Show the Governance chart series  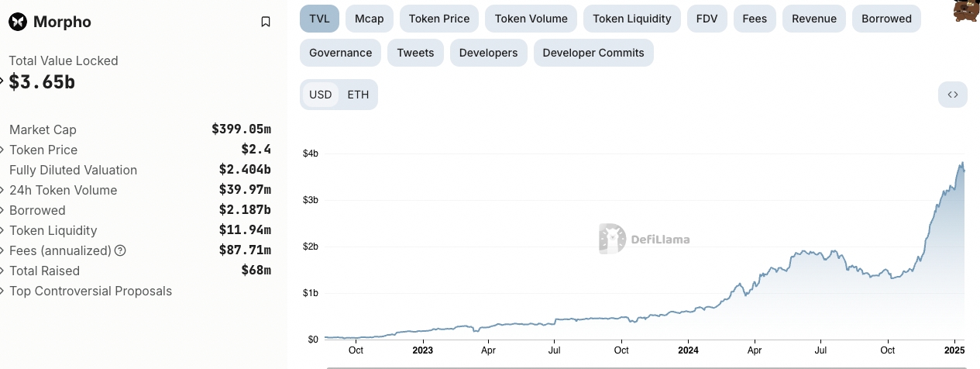340,53
